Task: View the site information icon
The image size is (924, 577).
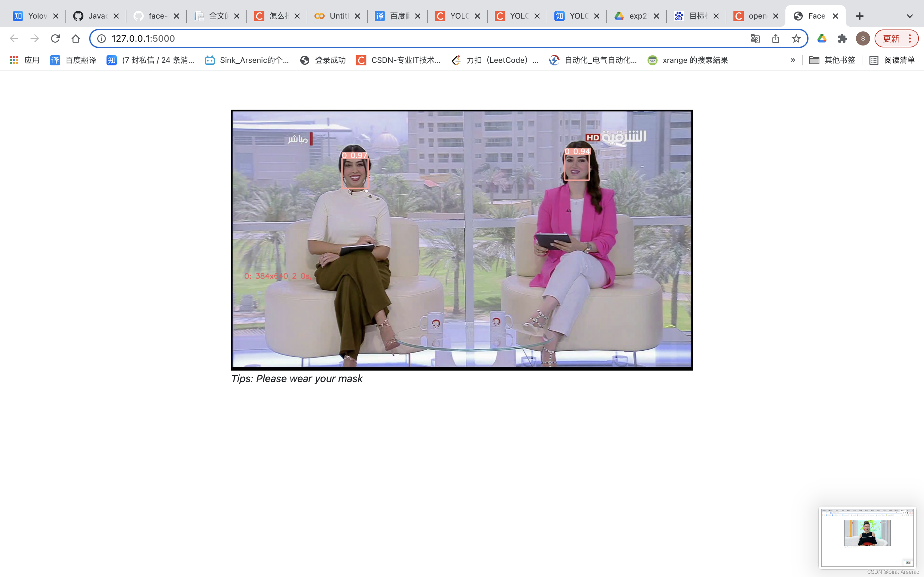Action: pyautogui.click(x=102, y=38)
